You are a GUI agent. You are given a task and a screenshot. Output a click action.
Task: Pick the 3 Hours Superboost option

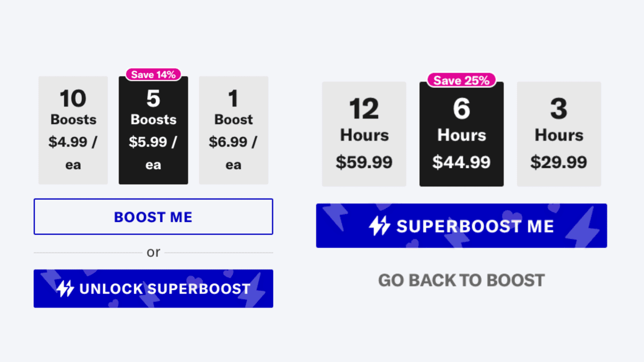click(559, 134)
